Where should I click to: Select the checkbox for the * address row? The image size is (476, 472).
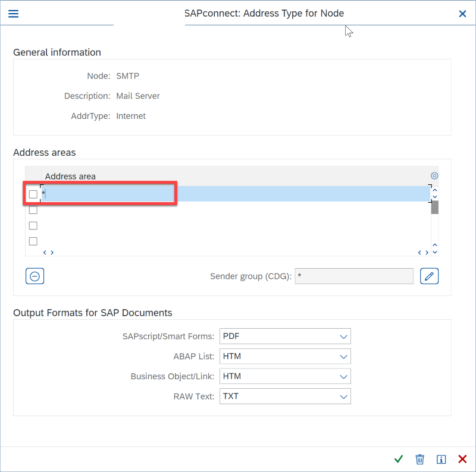pyautogui.click(x=33, y=194)
